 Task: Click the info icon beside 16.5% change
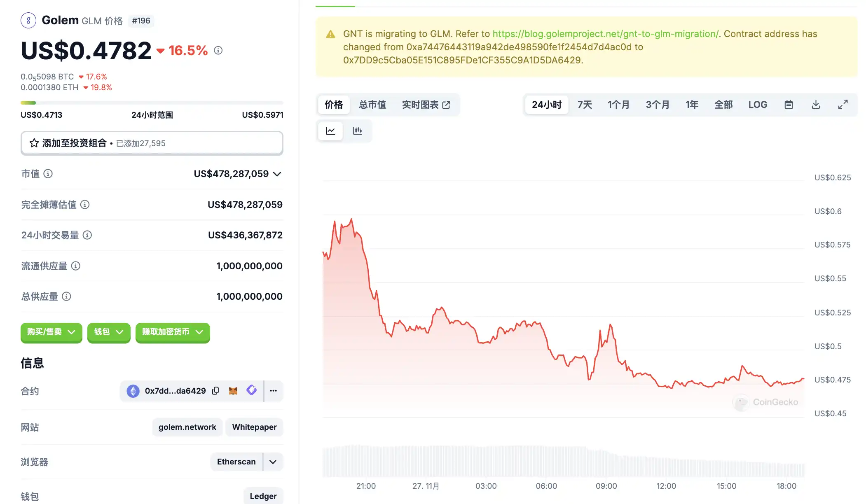tap(218, 50)
